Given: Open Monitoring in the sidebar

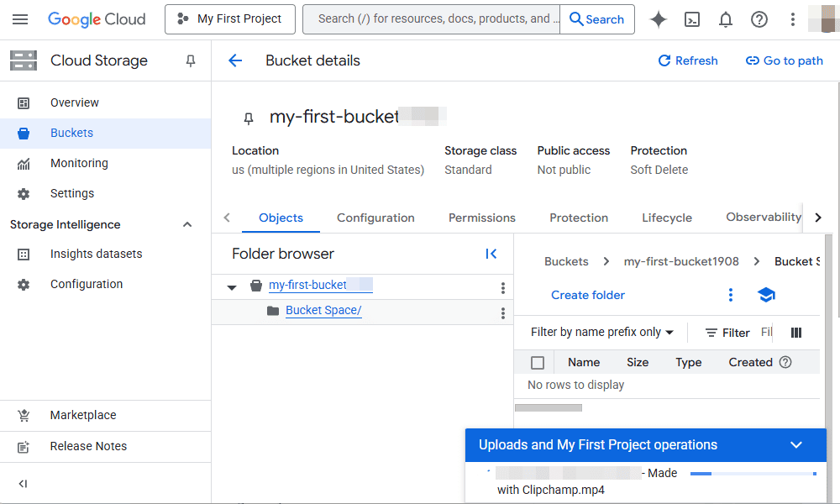Looking at the screenshot, I should 106,163.
